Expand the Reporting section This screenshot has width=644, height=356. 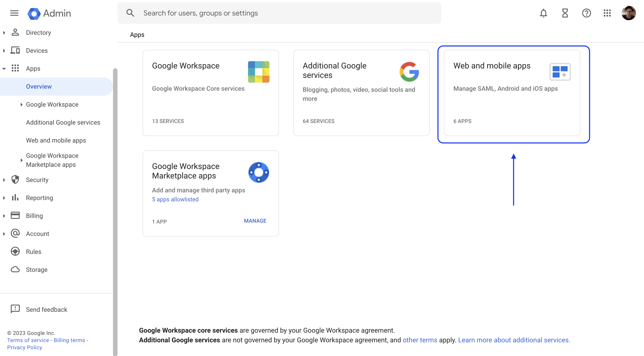coord(4,198)
